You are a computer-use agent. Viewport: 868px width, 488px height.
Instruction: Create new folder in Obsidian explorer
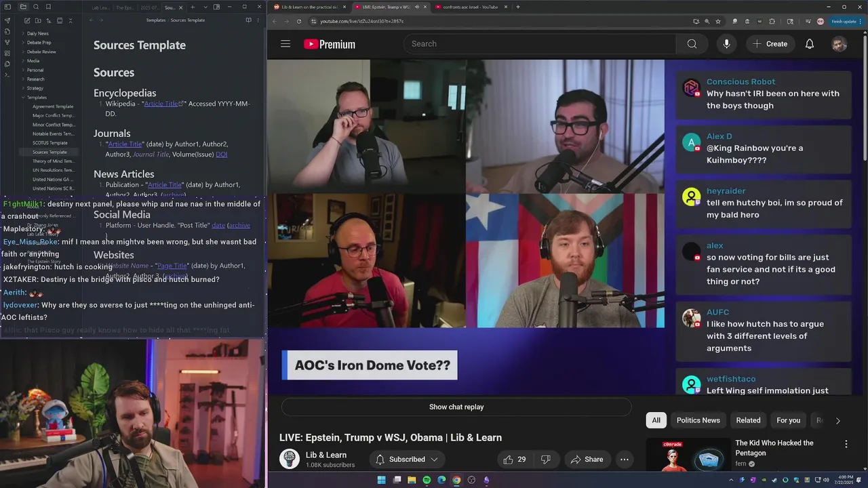click(x=38, y=20)
